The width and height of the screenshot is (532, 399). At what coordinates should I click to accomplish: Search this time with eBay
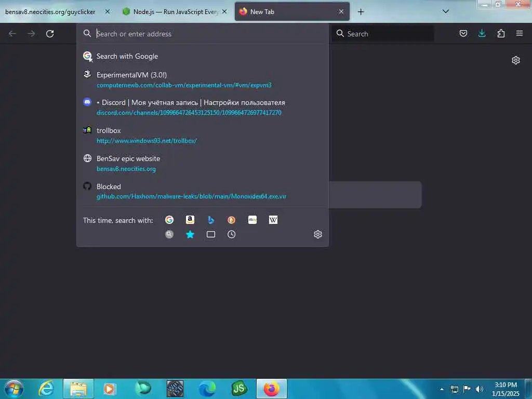point(252,220)
